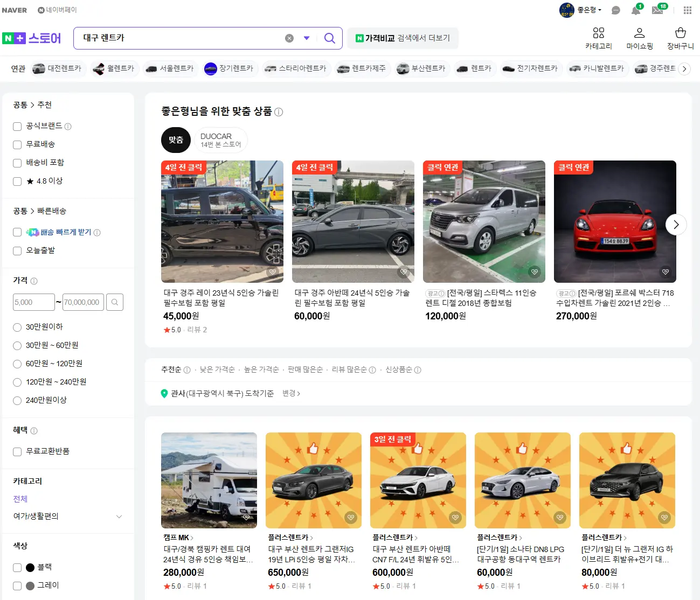
Task: Show info icon next to 가격
Action: click(34, 281)
